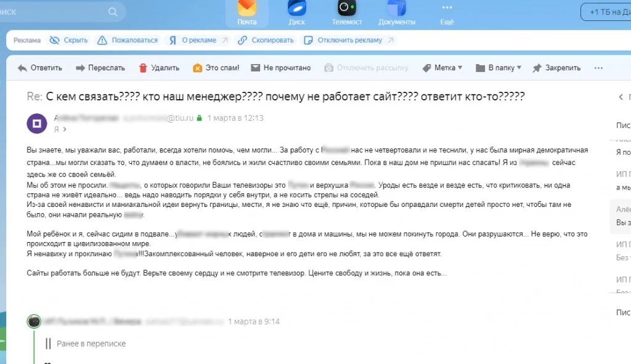Mark the email as Не прочитано
The width and height of the screenshot is (631, 364).
[280, 68]
